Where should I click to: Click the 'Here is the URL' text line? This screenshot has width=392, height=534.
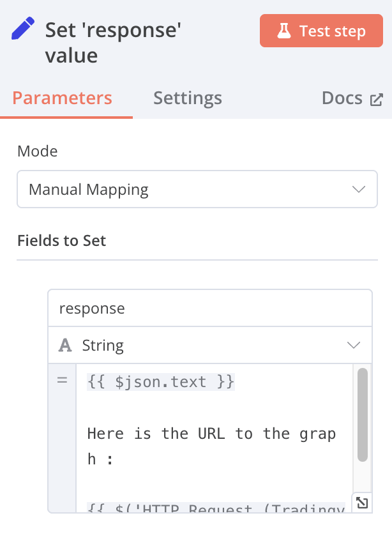point(211,434)
